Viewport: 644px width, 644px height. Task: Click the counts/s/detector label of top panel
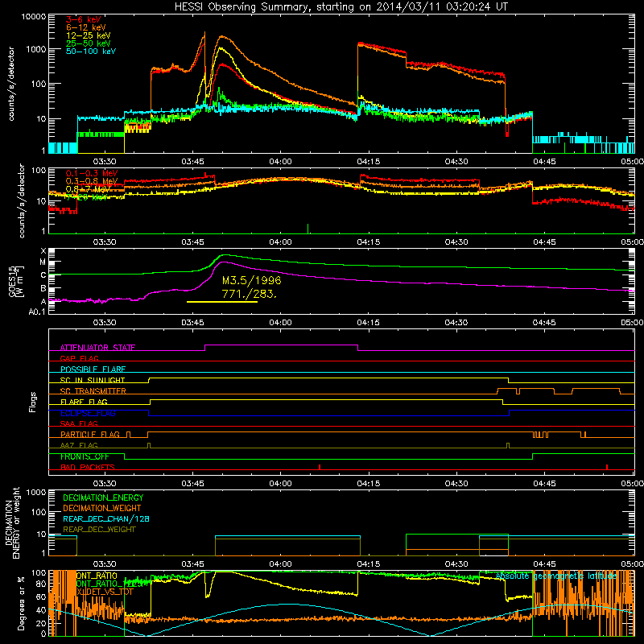point(11,84)
